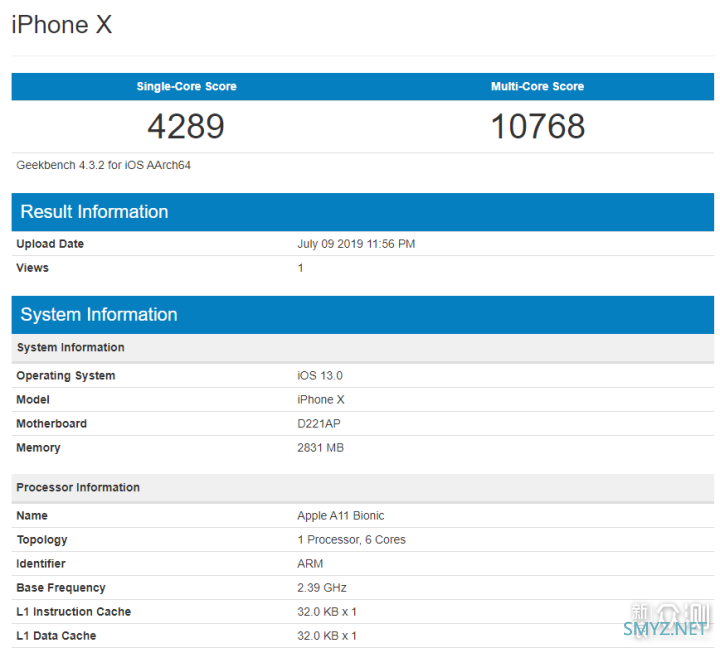Select the Identifier label

[x=41, y=563]
